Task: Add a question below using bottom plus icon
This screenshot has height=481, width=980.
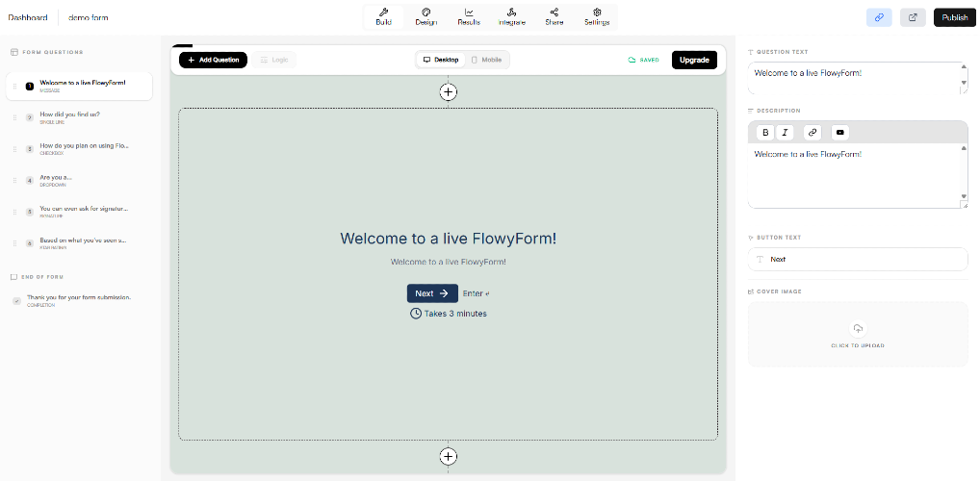Action: pos(449,457)
